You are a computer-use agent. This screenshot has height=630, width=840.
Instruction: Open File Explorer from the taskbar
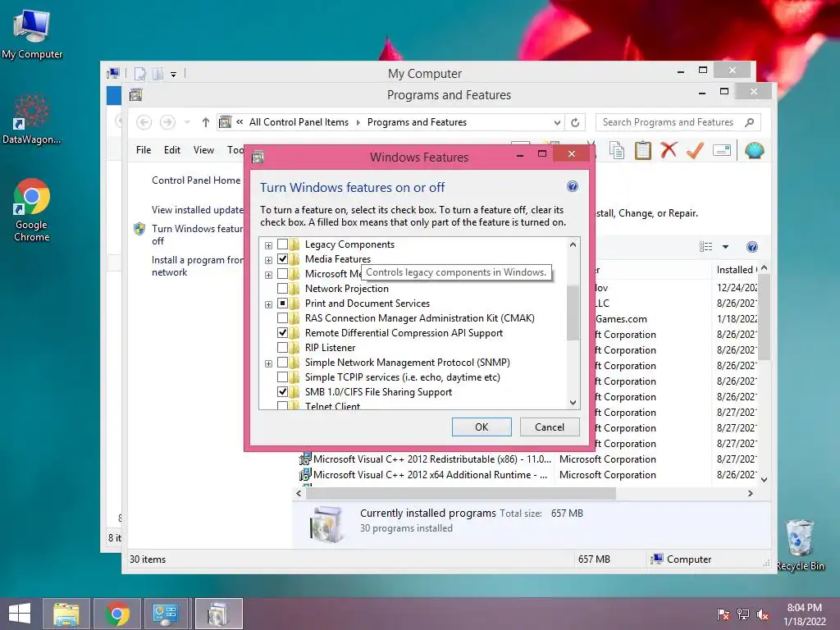pyautogui.click(x=66, y=614)
